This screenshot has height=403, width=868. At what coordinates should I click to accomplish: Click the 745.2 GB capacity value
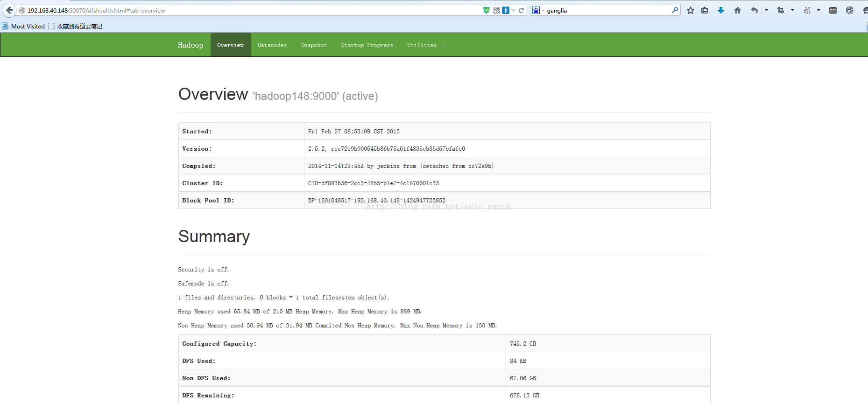tap(523, 344)
